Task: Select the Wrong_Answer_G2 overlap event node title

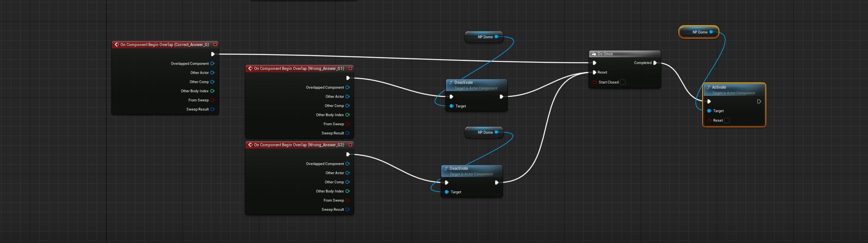Action: pos(299,145)
